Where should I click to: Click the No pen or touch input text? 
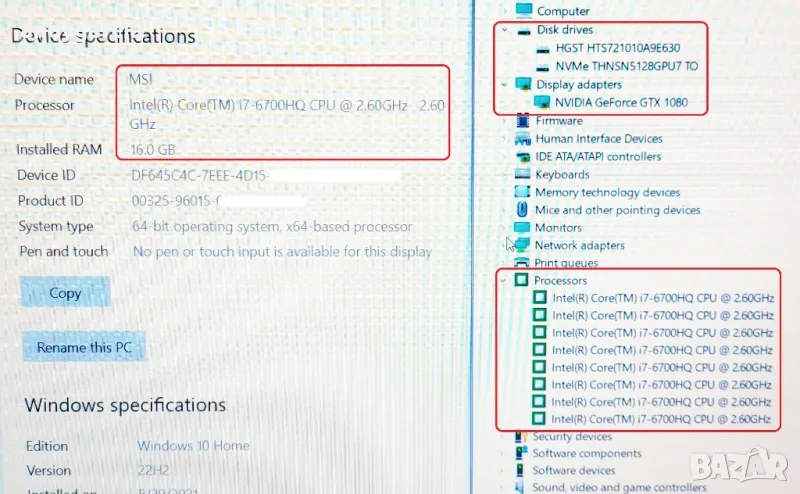(282, 252)
